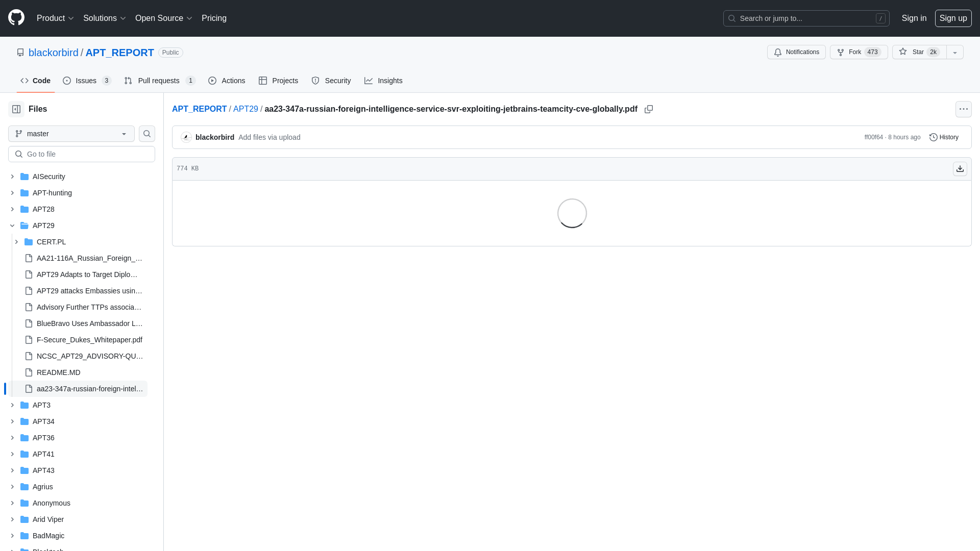980x551 pixels.
Task: Expand the APT43 folder
Action: [x=12, y=470]
